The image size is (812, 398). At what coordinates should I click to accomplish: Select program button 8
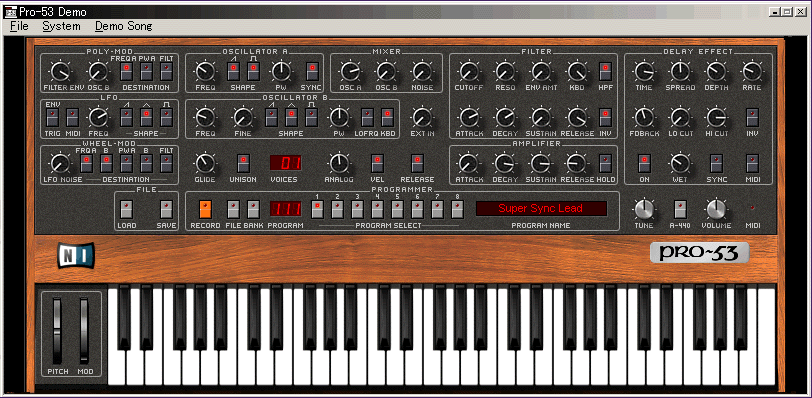(457, 209)
